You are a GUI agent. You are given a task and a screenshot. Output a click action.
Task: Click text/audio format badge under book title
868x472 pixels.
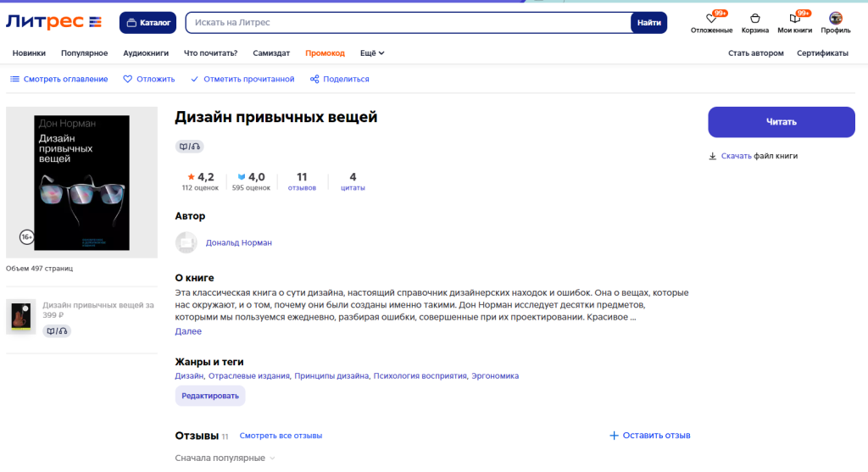tap(189, 147)
